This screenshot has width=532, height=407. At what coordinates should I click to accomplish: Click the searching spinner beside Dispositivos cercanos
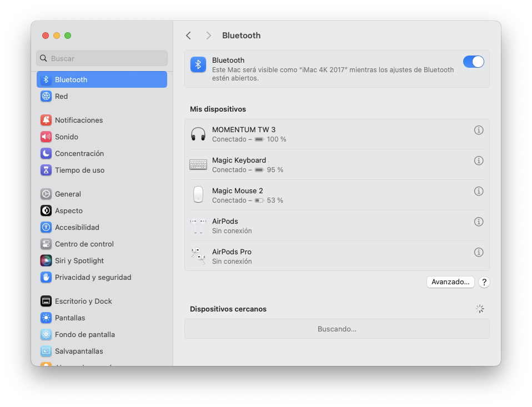(x=479, y=309)
